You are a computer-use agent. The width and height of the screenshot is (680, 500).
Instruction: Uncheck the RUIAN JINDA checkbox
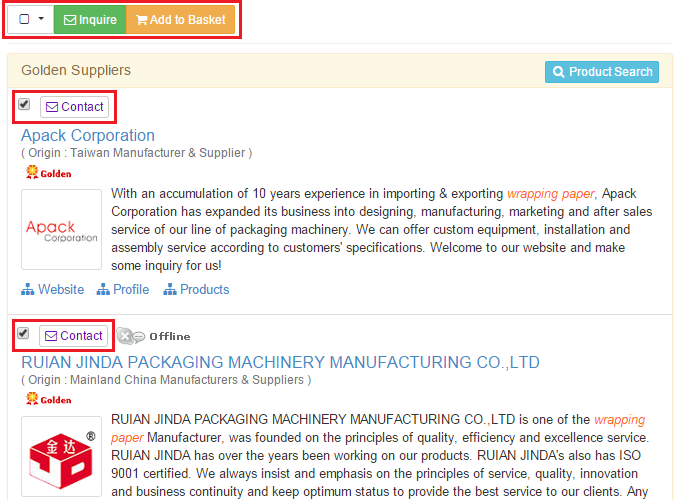tap(23, 333)
